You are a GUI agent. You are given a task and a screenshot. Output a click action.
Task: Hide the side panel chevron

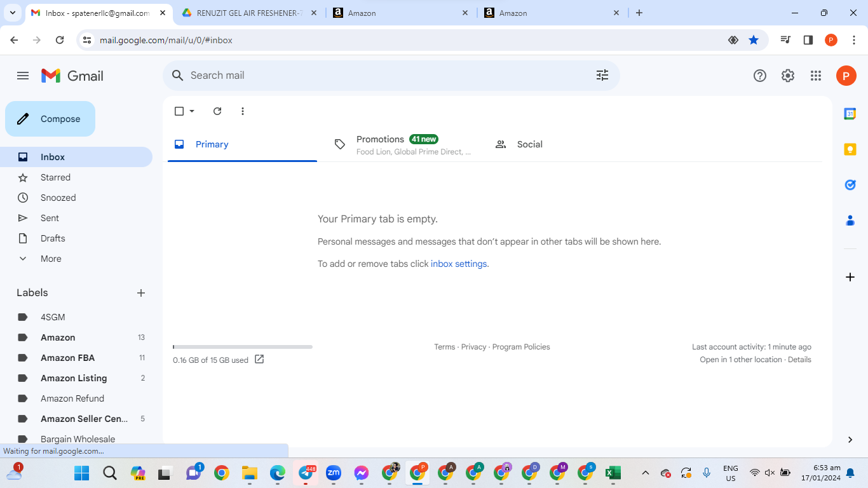pyautogui.click(x=850, y=440)
